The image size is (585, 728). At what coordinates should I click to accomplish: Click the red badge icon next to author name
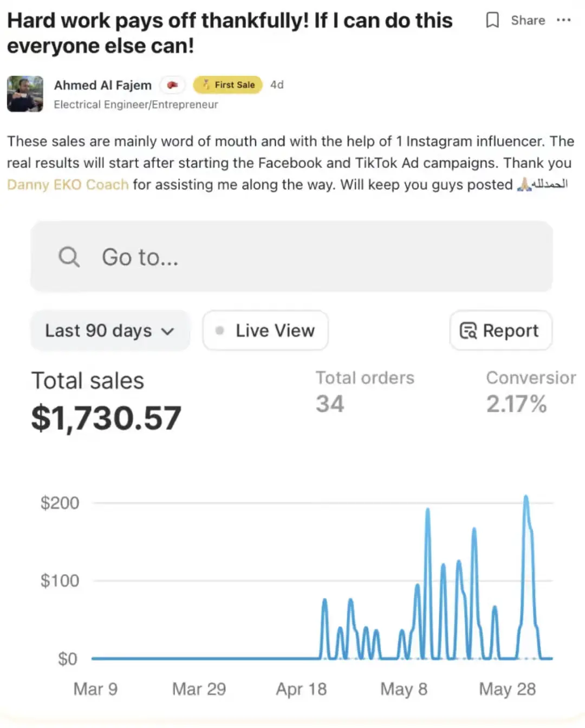pyautogui.click(x=172, y=85)
